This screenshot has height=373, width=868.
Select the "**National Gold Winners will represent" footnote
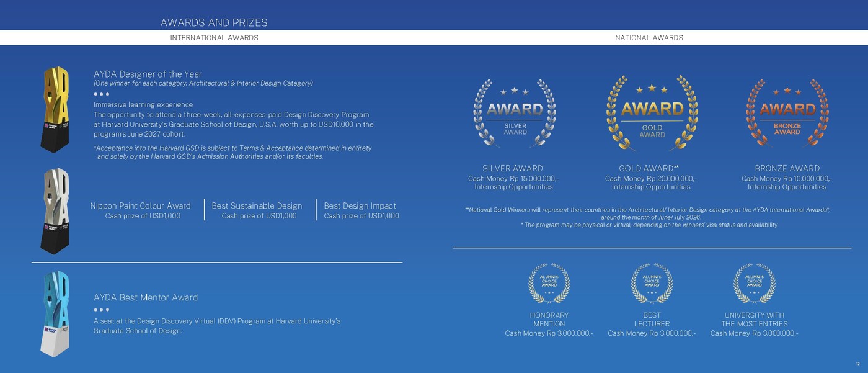tap(648, 213)
